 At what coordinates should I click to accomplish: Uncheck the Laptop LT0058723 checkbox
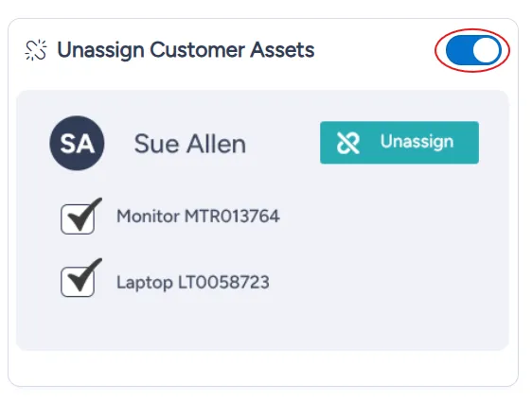tap(78, 282)
